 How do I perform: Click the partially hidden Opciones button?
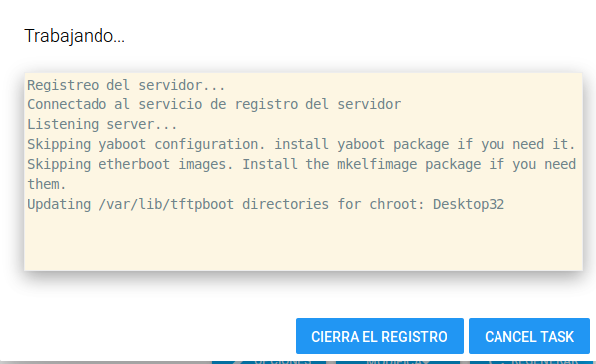point(269,361)
